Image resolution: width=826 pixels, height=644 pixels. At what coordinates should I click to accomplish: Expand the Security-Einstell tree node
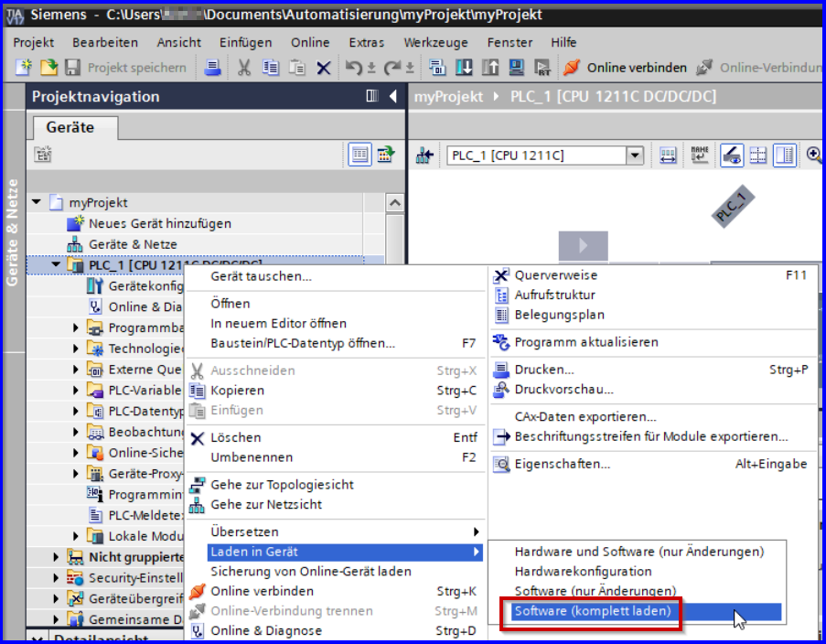[x=56, y=577]
